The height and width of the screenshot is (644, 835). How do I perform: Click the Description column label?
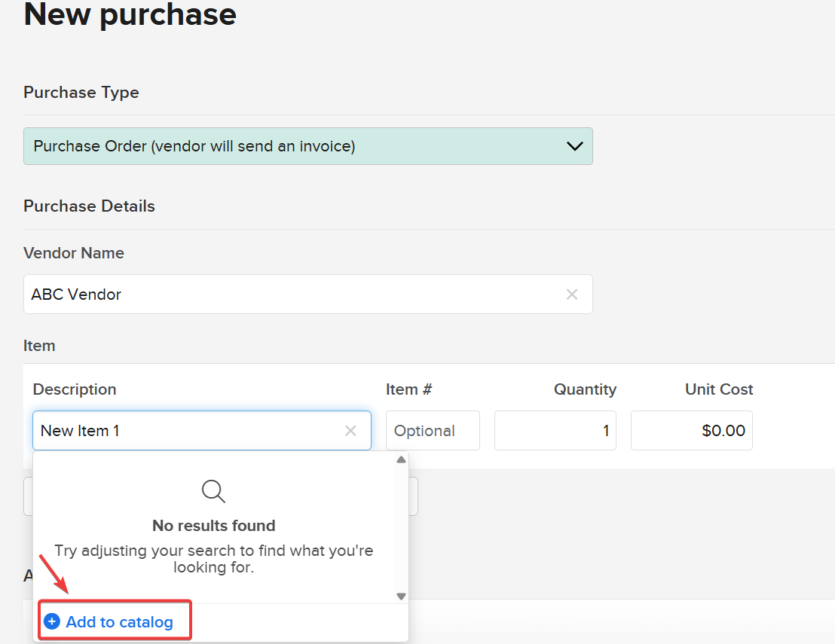(75, 389)
